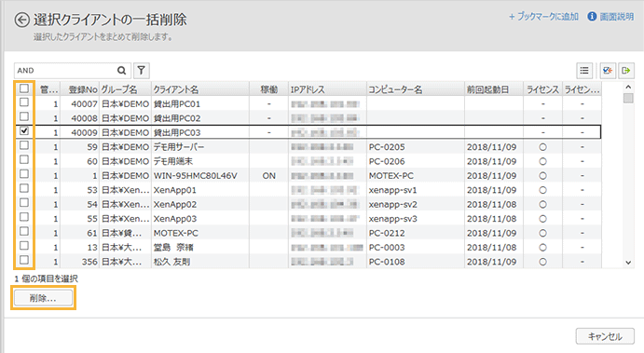Check the box for デモ用端末
Viewport: 644px width, 353px height.
24,159
